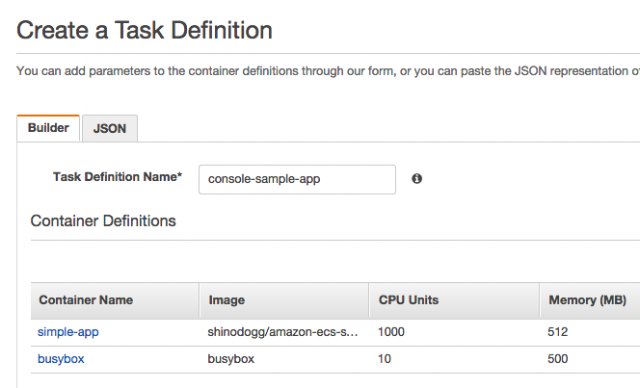Select the 500 memory cell

click(x=558, y=359)
